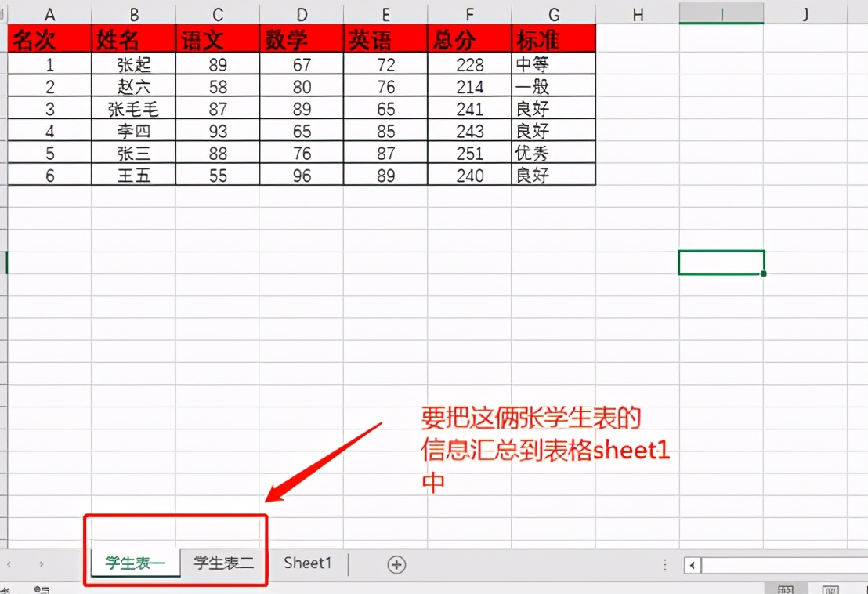Select column A header
Viewport: 868px width, 594px height.
(49, 14)
